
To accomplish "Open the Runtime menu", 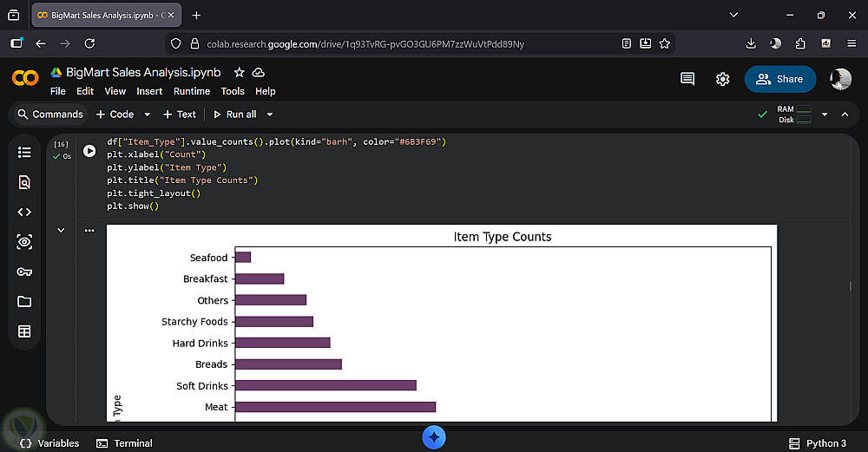I will pyautogui.click(x=191, y=91).
